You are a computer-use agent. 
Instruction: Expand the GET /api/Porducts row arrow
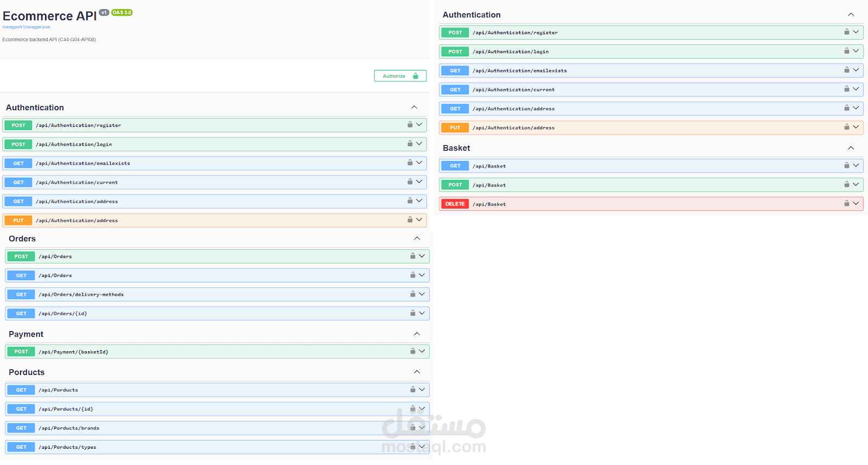pyautogui.click(x=422, y=389)
